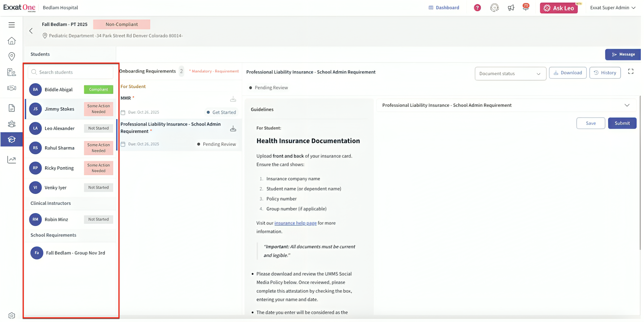Select student Leo Alexander
This screenshot has width=644, height=322.
tap(59, 128)
